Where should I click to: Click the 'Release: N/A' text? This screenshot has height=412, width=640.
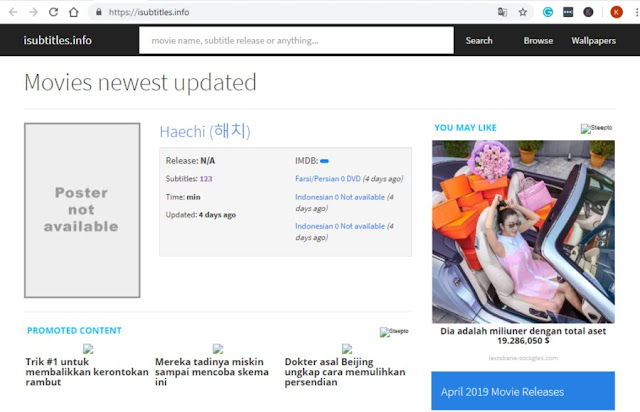190,161
